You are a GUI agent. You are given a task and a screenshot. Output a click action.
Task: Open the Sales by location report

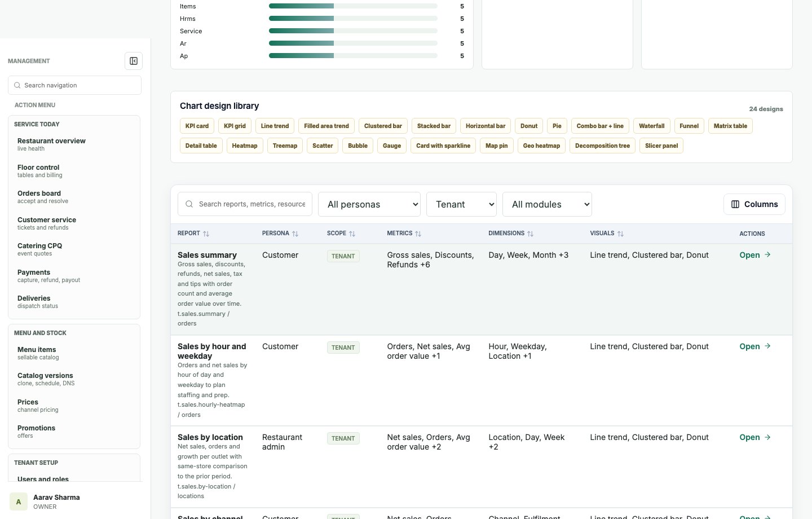755,437
